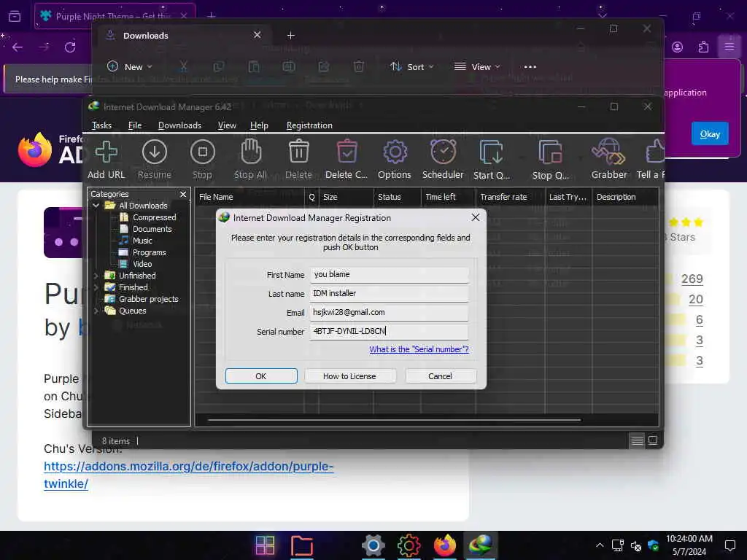
Task: Select the Programs category
Action: [x=149, y=252]
